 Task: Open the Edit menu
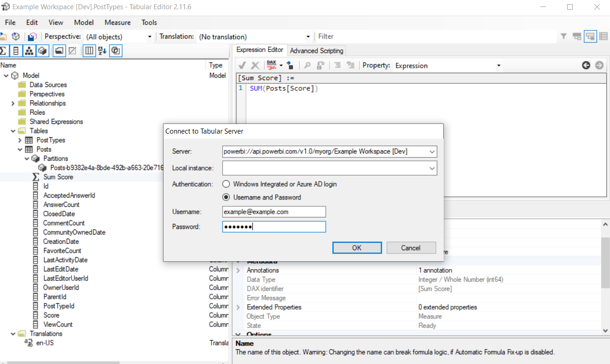(x=32, y=22)
